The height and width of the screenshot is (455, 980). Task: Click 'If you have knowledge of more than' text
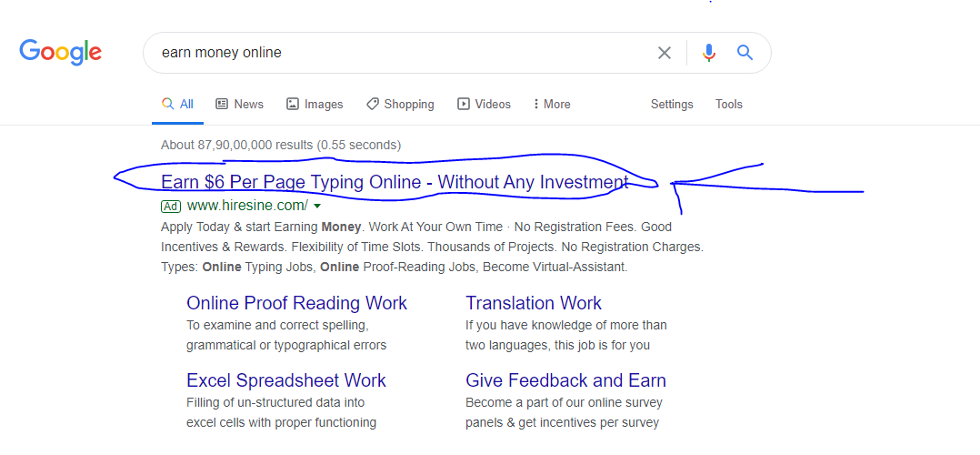coord(566,326)
